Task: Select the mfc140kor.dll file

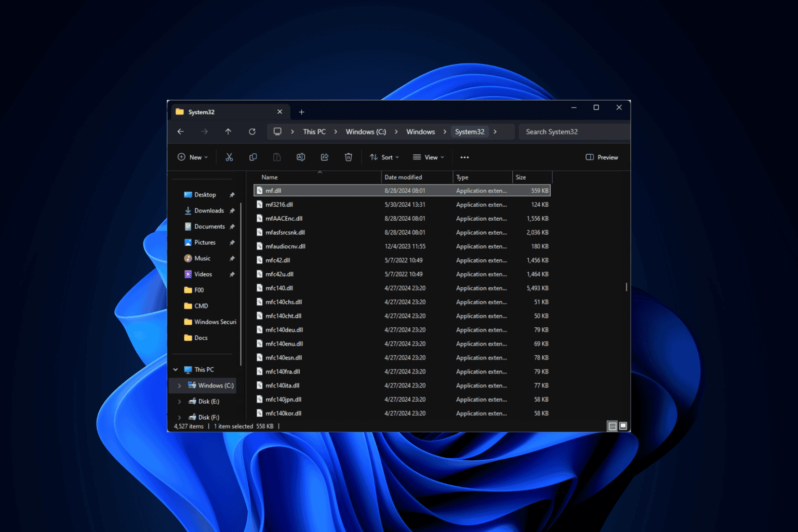Action: pyautogui.click(x=402, y=414)
